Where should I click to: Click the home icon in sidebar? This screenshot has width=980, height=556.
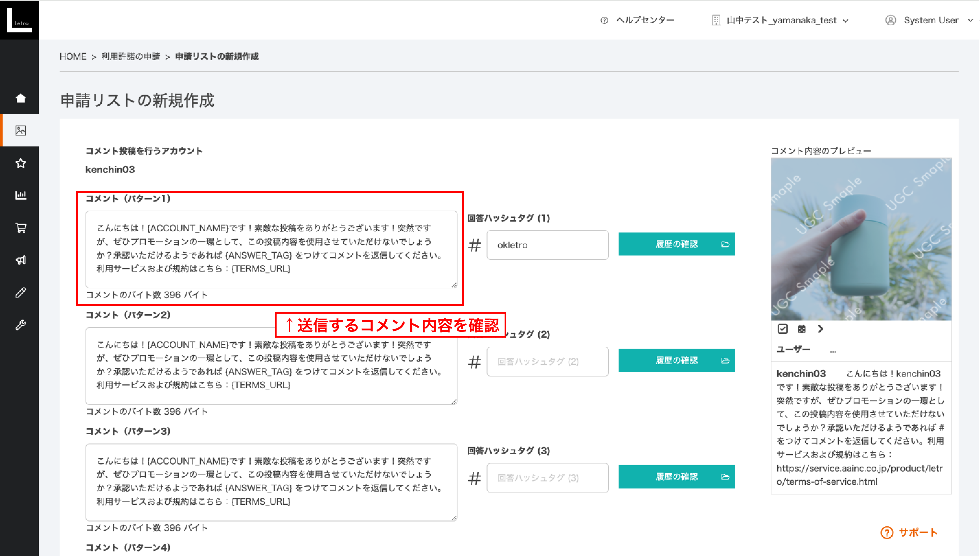point(21,98)
